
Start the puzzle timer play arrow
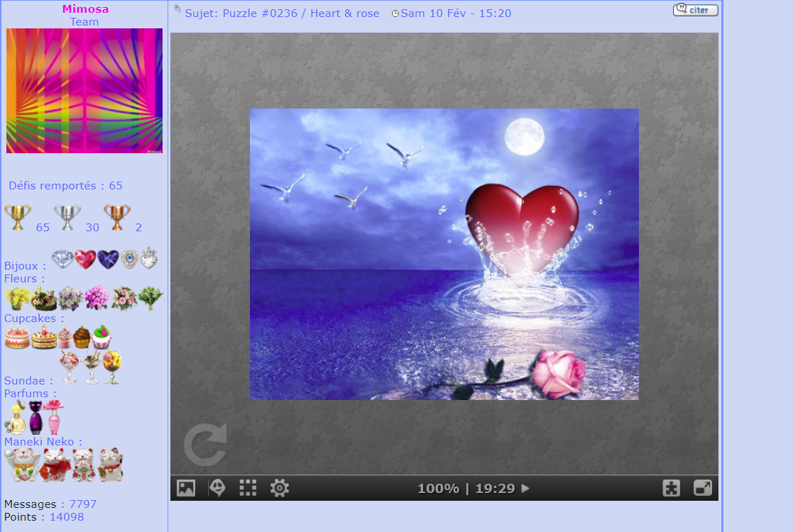click(x=525, y=489)
